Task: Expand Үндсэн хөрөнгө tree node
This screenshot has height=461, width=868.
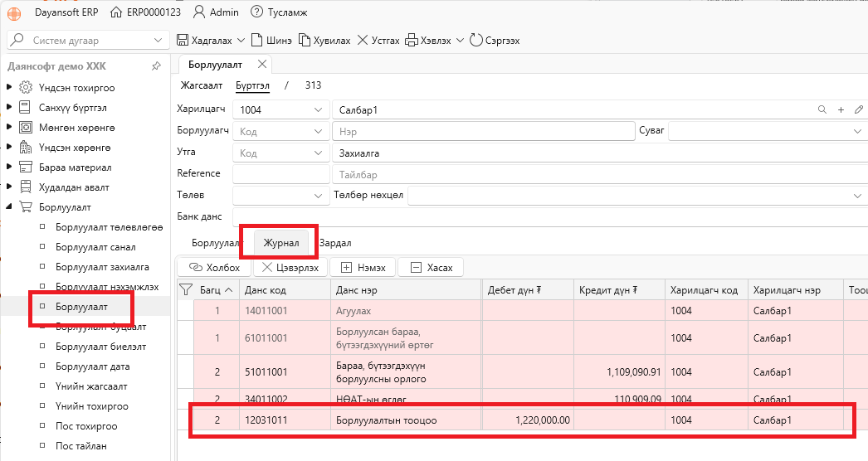Action: point(9,148)
